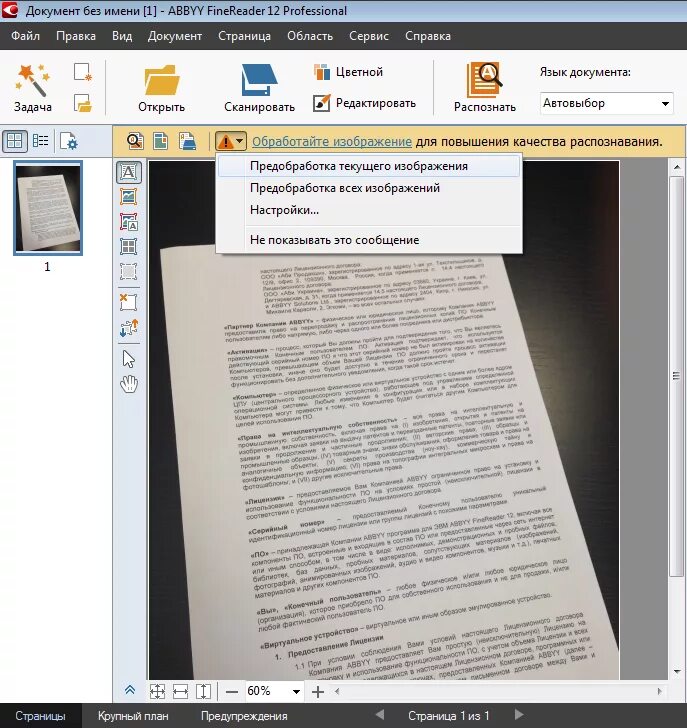Click the read page magnifier icon
The height and width of the screenshot is (728, 687).
135,141
